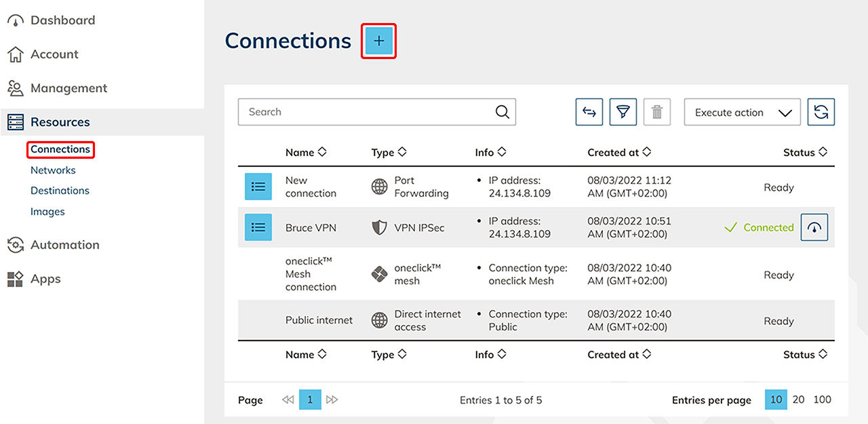
Task: Open list menu for New connection row
Action: [258, 187]
